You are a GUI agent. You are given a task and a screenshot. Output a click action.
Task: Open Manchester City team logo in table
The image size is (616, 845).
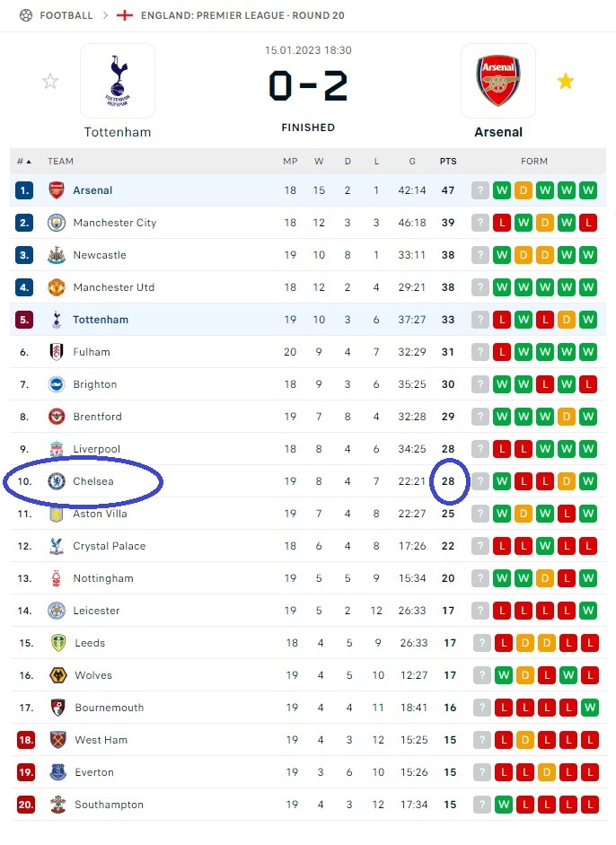(57, 223)
